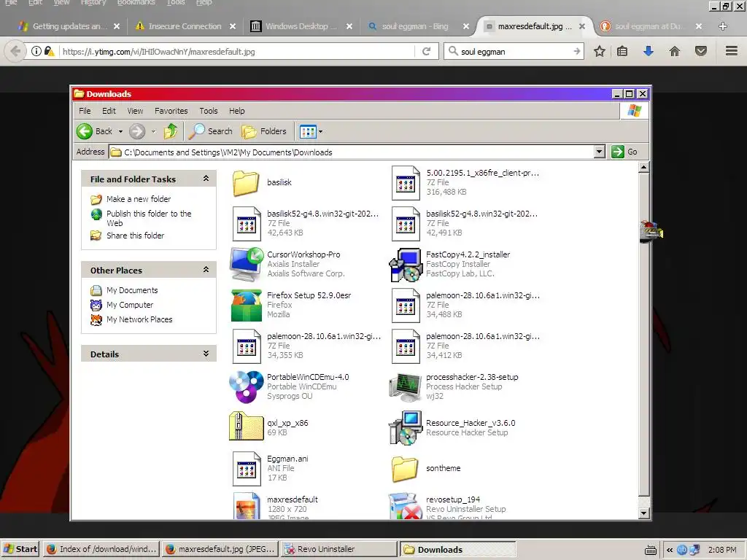Collapse the File and Folder Tasks panel
Viewport: 747px width, 560px height.
click(206, 178)
